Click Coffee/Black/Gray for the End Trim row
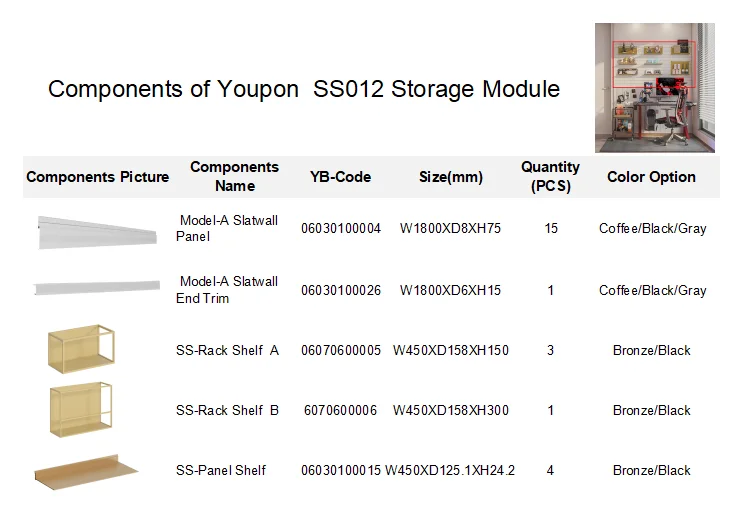The height and width of the screenshot is (512, 750). [652, 290]
